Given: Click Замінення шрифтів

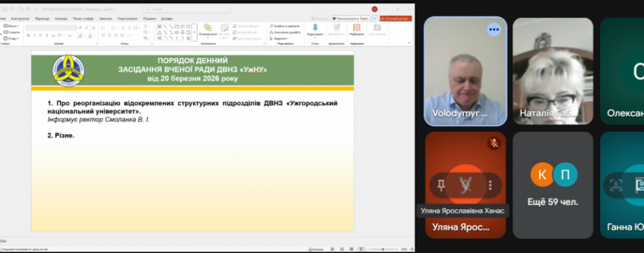Looking at the screenshot, I should pos(285,32).
